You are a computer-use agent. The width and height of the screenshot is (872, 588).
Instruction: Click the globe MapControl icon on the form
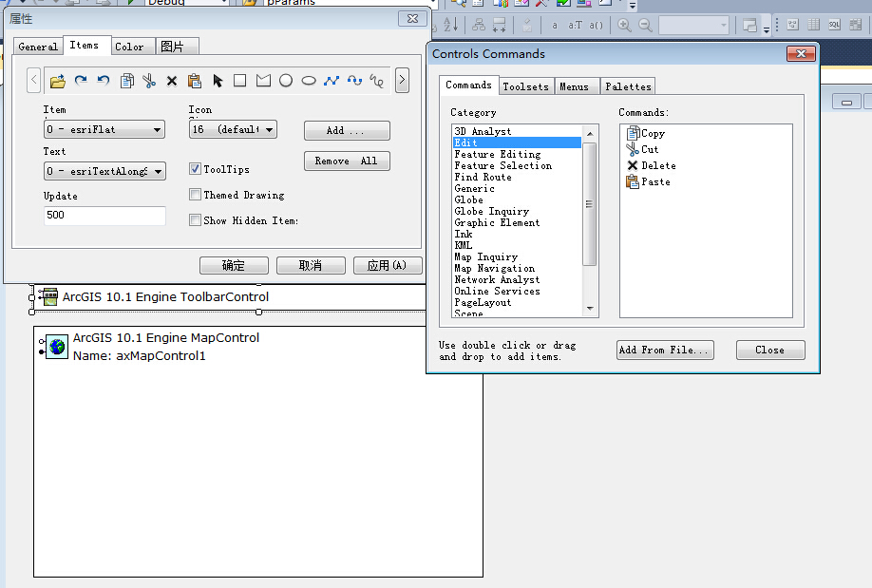pyautogui.click(x=57, y=347)
